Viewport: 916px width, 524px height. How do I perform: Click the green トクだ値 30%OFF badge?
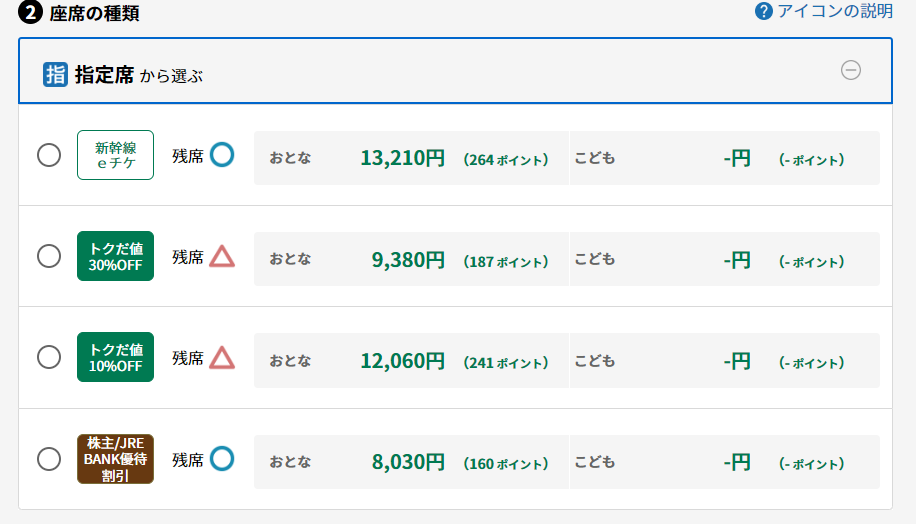click(x=116, y=256)
